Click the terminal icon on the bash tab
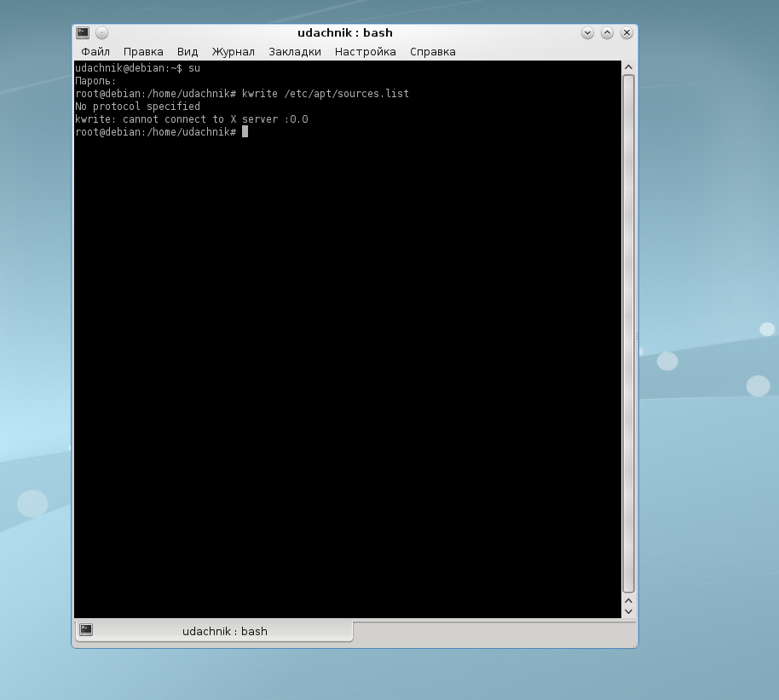Viewport: 779px width, 700px height. coord(85,630)
